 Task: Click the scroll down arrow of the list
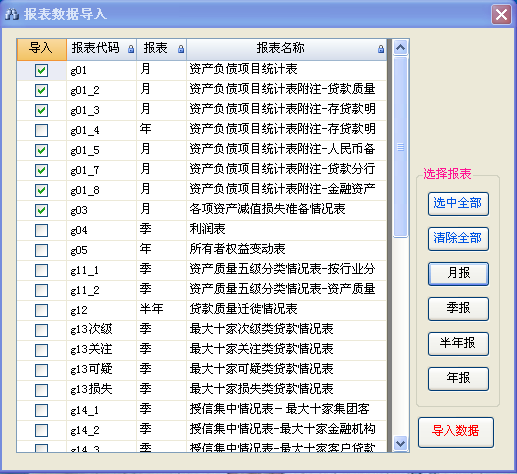pyautogui.click(x=400, y=443)
